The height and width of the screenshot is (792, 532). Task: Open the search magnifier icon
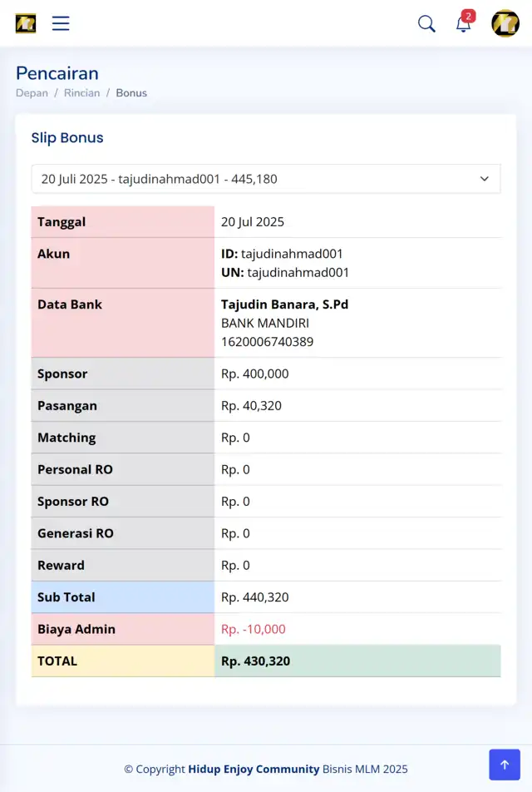[x=426, y=23]
